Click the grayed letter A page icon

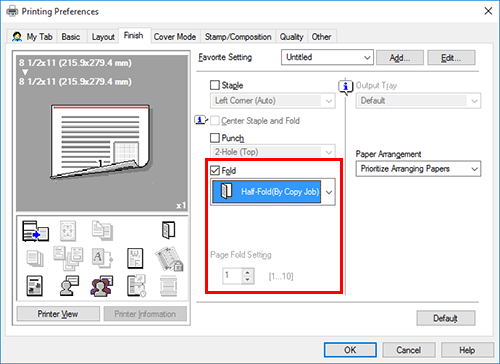[102, 258]
